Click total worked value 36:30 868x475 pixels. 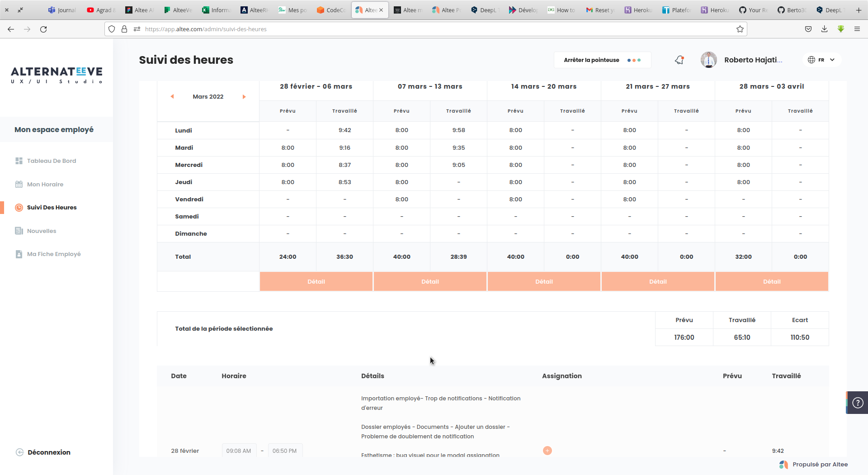(344, 256)
